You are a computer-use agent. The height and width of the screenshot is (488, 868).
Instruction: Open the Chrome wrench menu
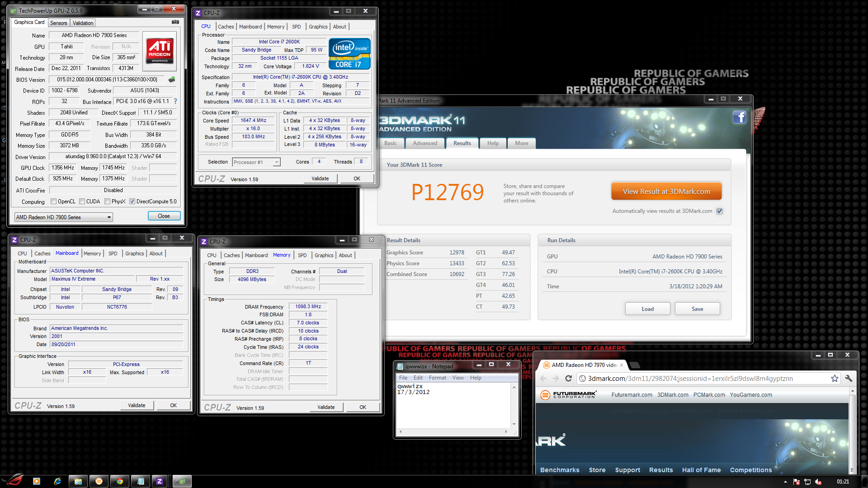tap(849, 379)
